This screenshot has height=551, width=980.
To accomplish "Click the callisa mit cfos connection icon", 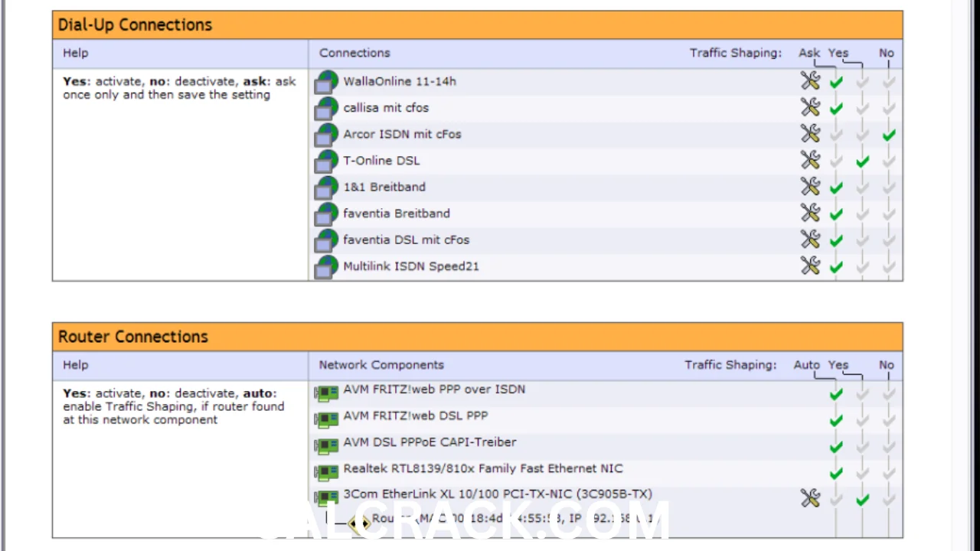I will pos(326,108).
